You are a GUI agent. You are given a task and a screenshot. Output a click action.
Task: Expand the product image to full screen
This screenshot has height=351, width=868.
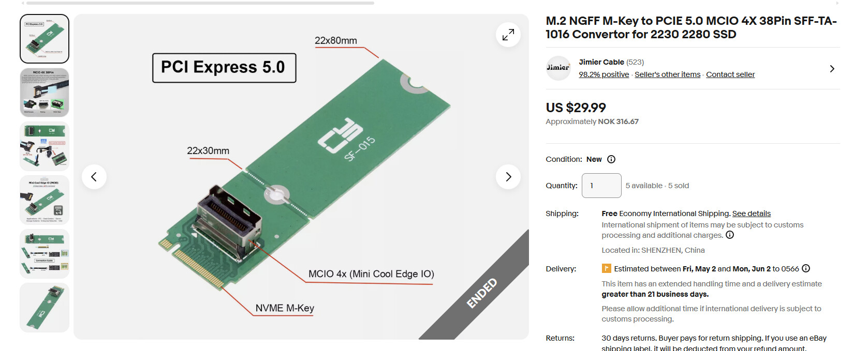coord(508,35)
